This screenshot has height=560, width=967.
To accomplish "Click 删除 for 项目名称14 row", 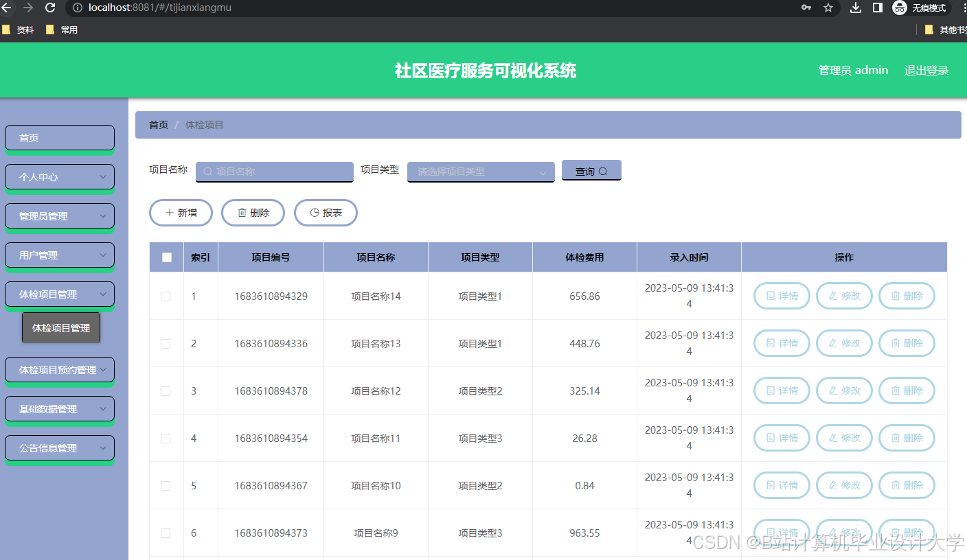I will [907, 296].
